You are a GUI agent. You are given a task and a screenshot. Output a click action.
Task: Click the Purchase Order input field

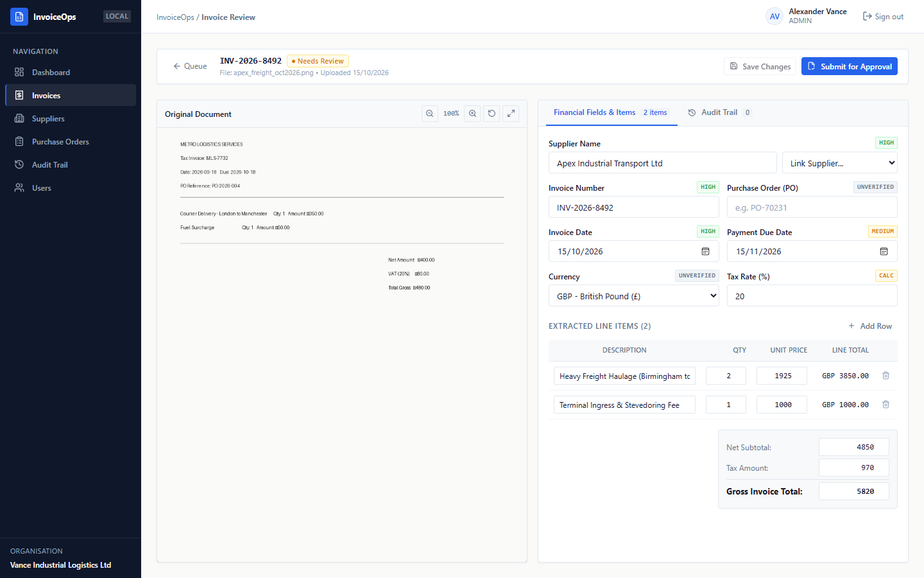coord(812,207)
